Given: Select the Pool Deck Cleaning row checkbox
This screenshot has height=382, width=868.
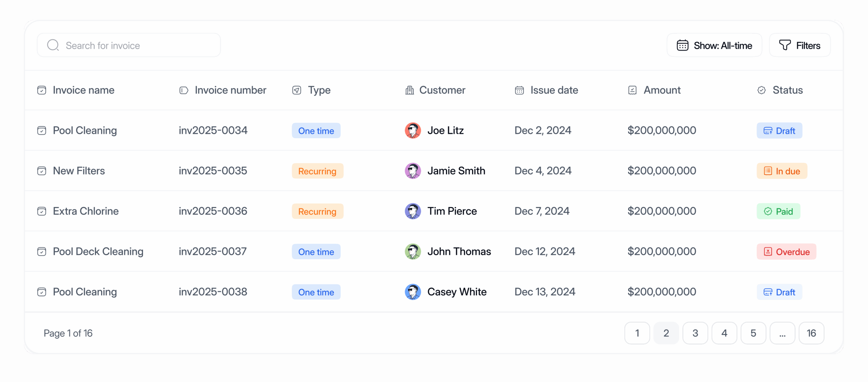Looking at the screenshot, I should click(x=42, y=252).
